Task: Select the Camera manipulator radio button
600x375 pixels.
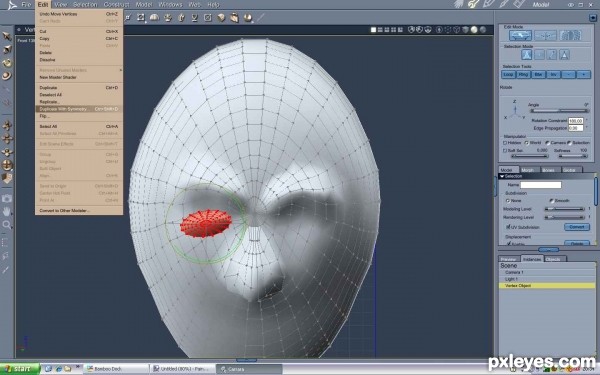Action: coord(548,143)
